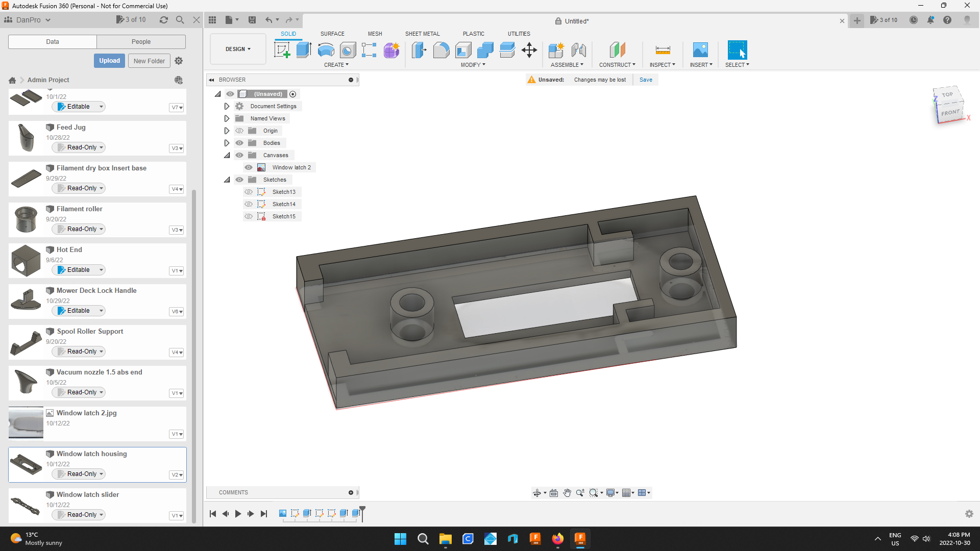The image size is (980, 551).
Task: Open the Design workspace dropdown
Action: pos(237,49)
